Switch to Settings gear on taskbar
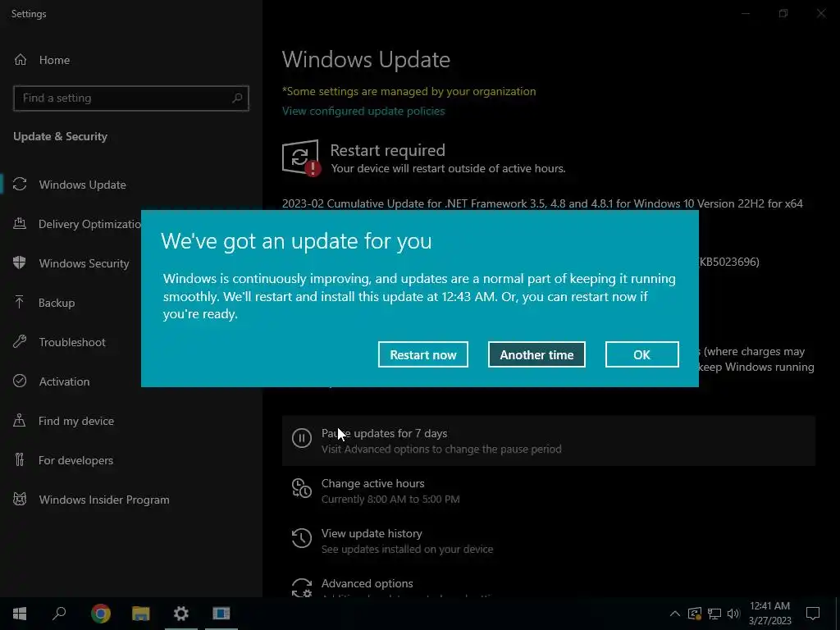The image size is (840, 630). coord(181,614)
